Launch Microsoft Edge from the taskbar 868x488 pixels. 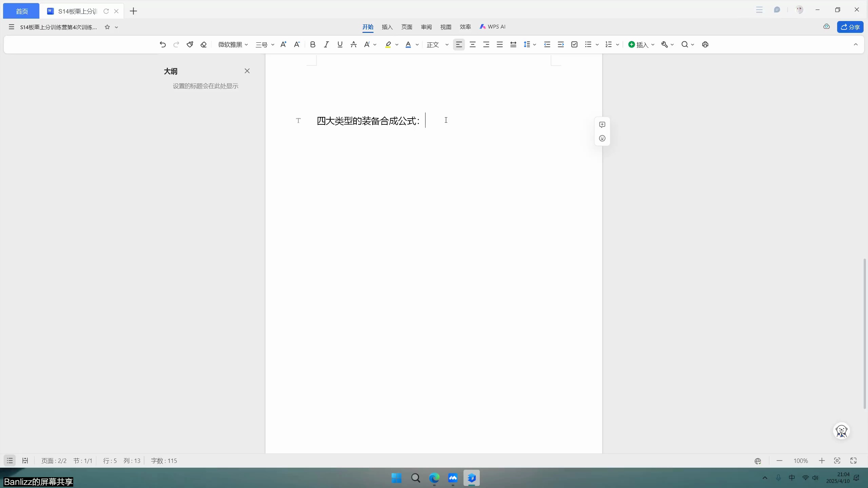pos(434,478)
